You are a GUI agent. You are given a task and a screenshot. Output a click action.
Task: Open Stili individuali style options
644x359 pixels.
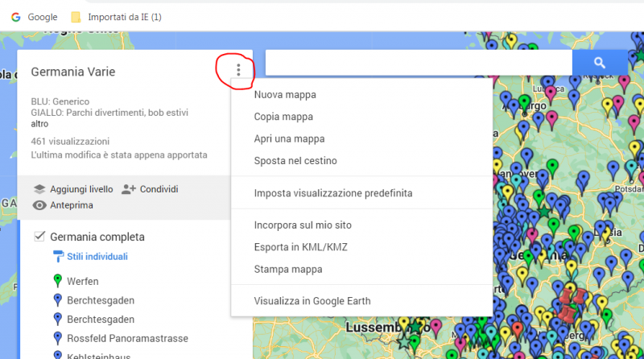pos(97,257)
